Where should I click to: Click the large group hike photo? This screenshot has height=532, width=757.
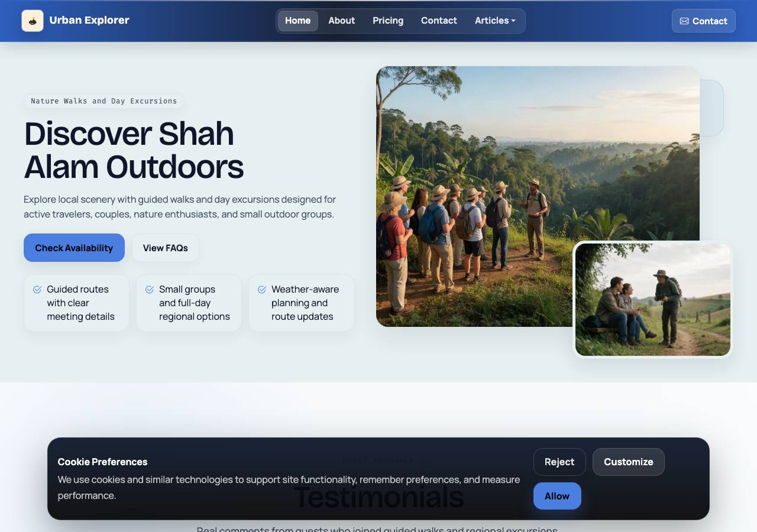538,196
